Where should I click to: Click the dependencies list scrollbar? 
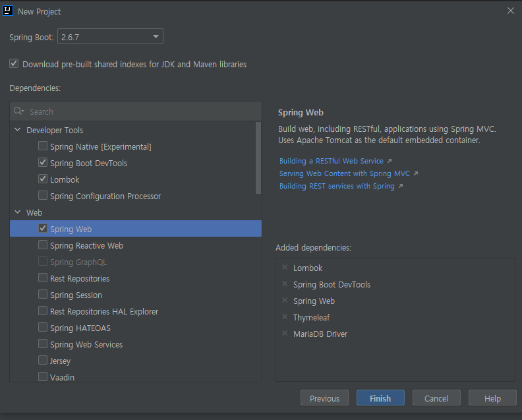(x=258, y=158)
